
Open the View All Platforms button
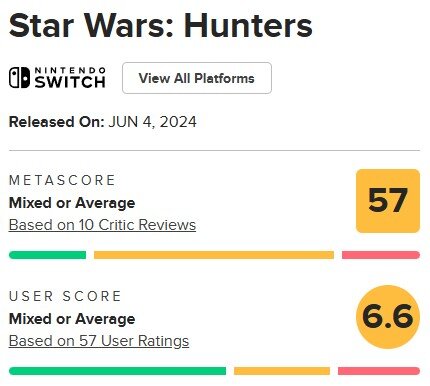click(197, 78)
